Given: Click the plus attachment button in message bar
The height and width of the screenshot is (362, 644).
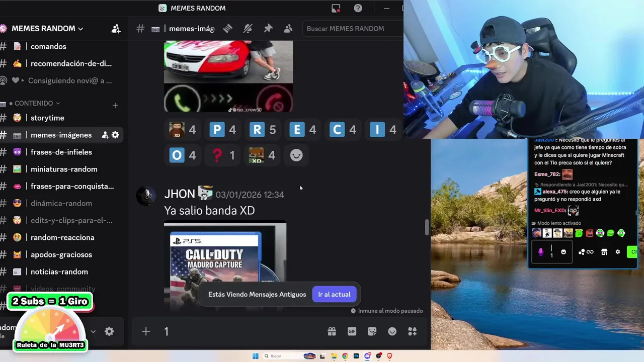Looking at the screenshot, I should [x=146, y=331].
